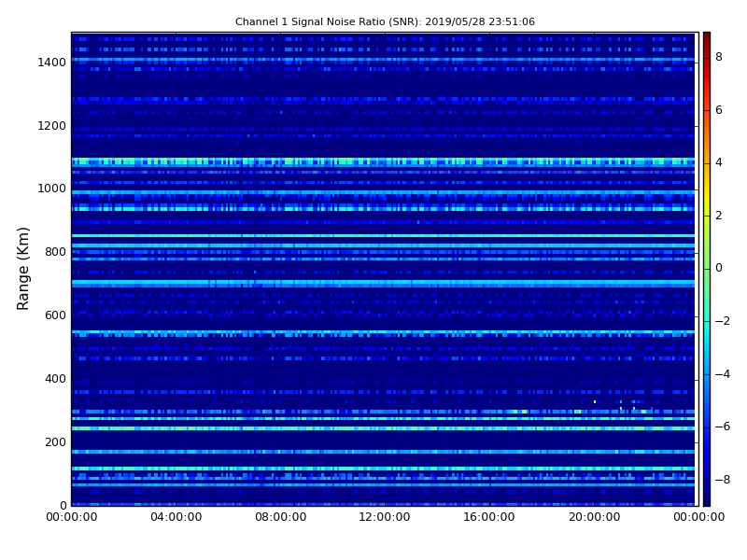Click the 16:00:00 time tick label
The width and height of the screenshot is (747, 560).
tap(488, 517)
